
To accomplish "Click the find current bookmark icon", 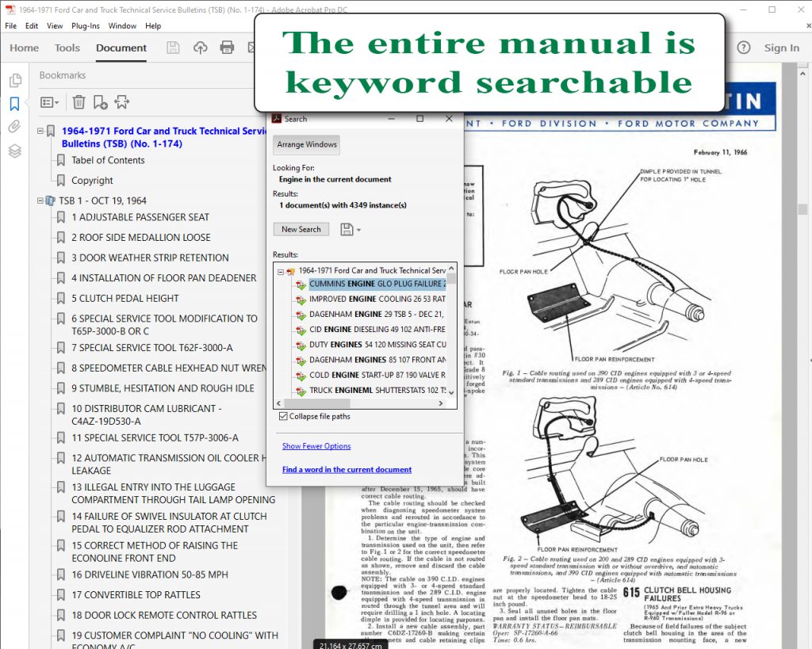I will [122, 102].
